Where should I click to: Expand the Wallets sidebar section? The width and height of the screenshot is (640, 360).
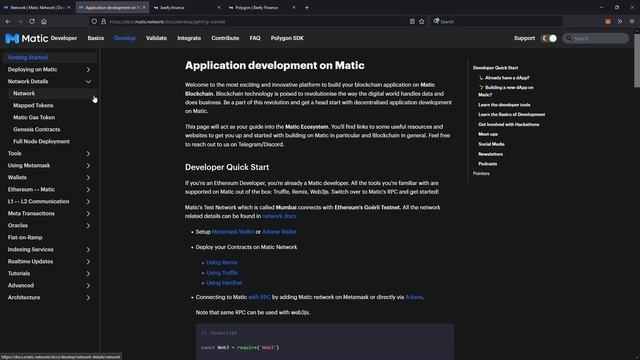tap(88, 178)
